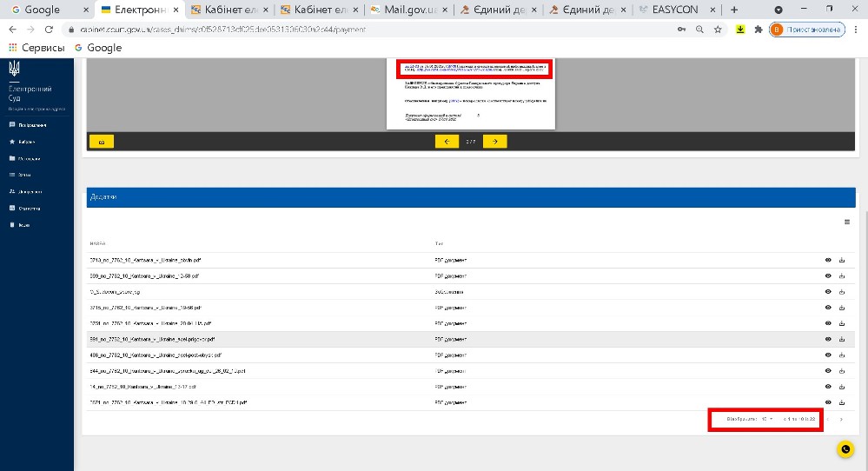Sort table by Тип column header

coord(439,243)
